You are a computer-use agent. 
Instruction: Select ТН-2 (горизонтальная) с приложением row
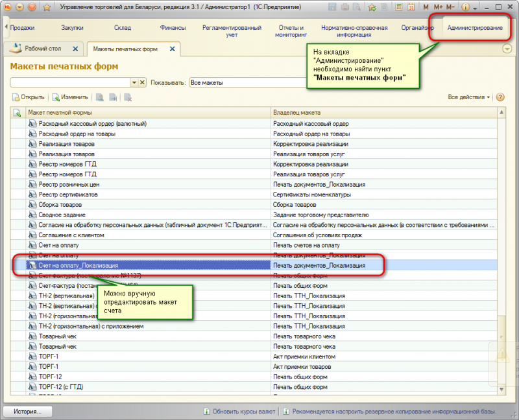coord(254,326)
